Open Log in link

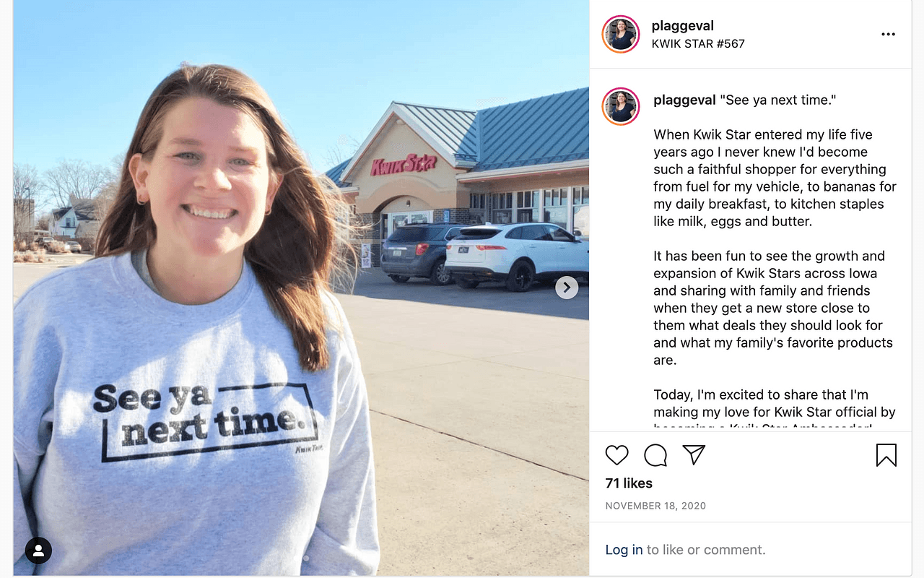624,550
